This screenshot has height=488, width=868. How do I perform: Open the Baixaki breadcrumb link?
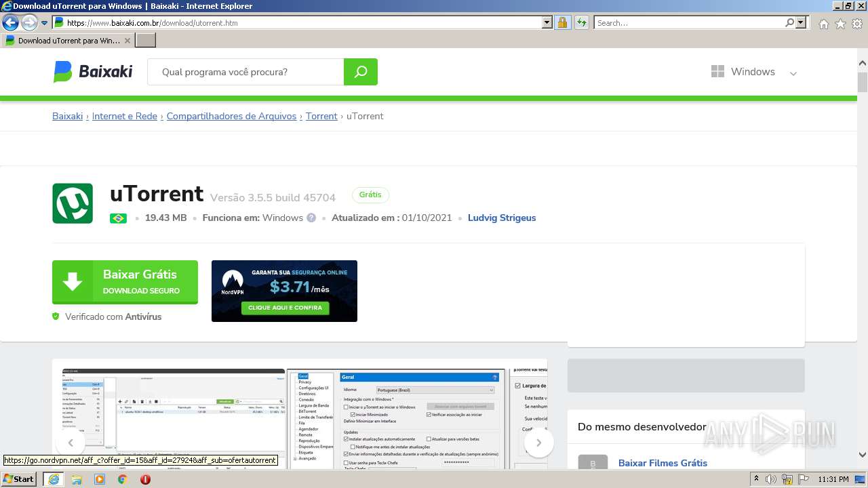pyautogui.click(x=67, y=116)
